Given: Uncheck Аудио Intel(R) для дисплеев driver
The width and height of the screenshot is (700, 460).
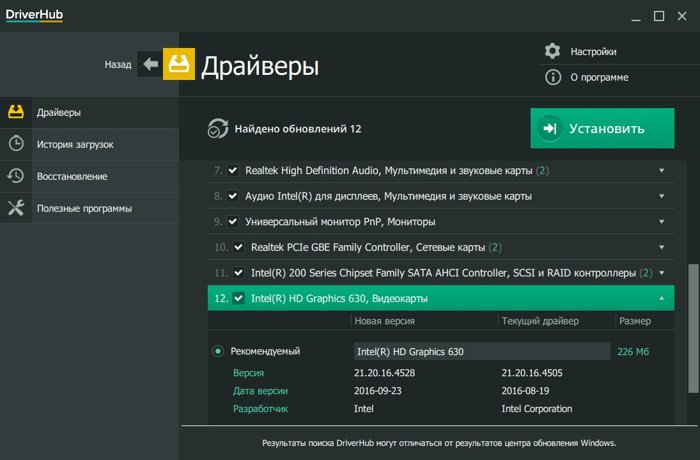Looking at the screenshot, I should 233,196.
